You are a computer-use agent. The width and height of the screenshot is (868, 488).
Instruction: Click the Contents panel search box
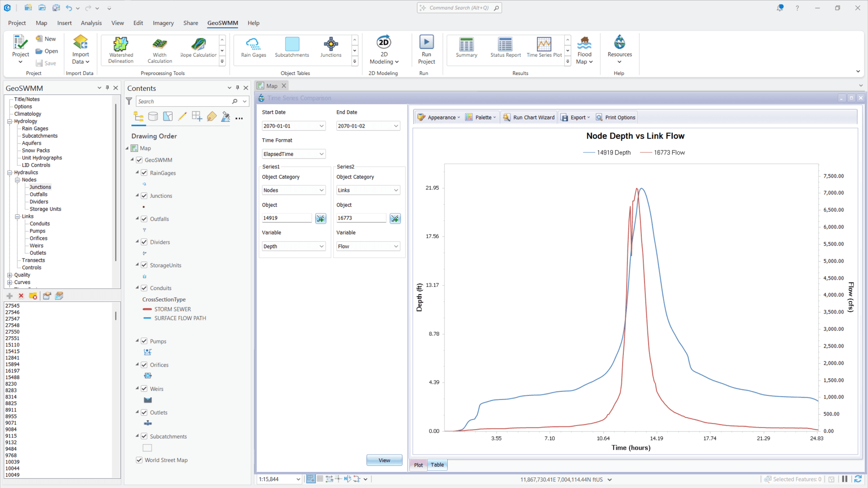(x=185, y=101)
